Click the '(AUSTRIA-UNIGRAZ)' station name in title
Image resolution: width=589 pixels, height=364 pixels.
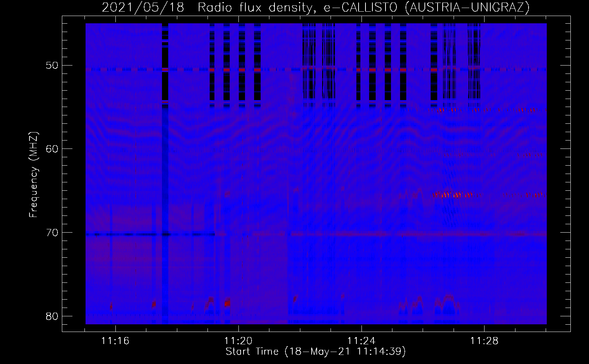467,7
